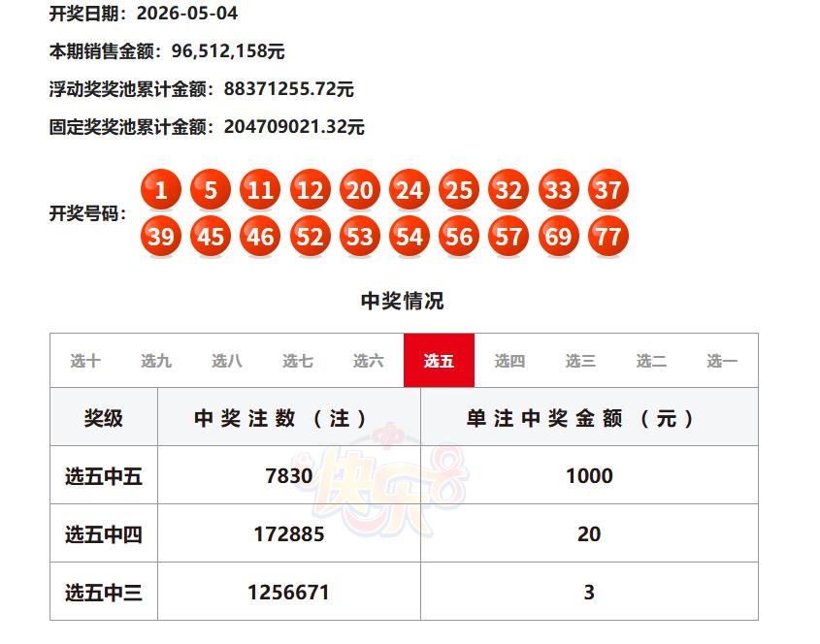Switch to the 选四 tab

(509, 361)
